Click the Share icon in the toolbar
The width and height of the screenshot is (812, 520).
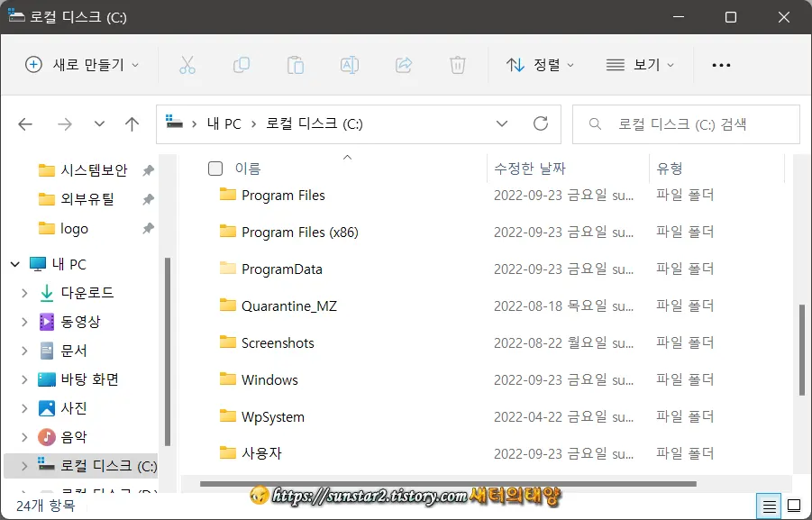point(403,64)
